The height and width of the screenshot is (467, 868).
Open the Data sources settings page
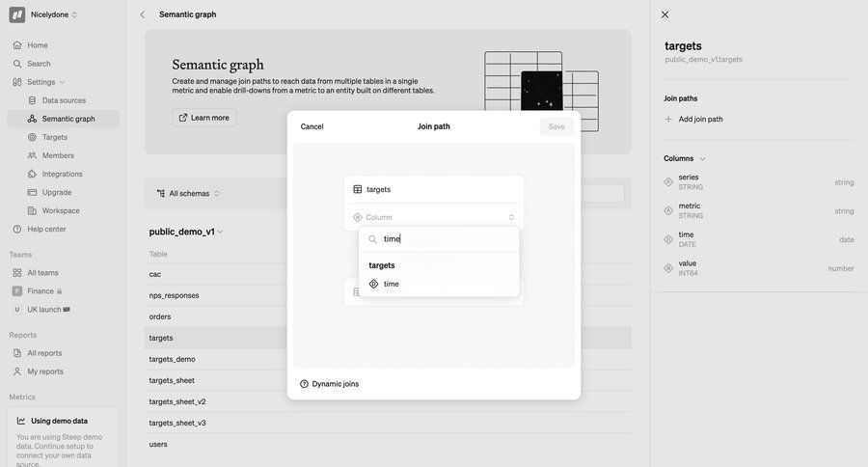[63, 100]
